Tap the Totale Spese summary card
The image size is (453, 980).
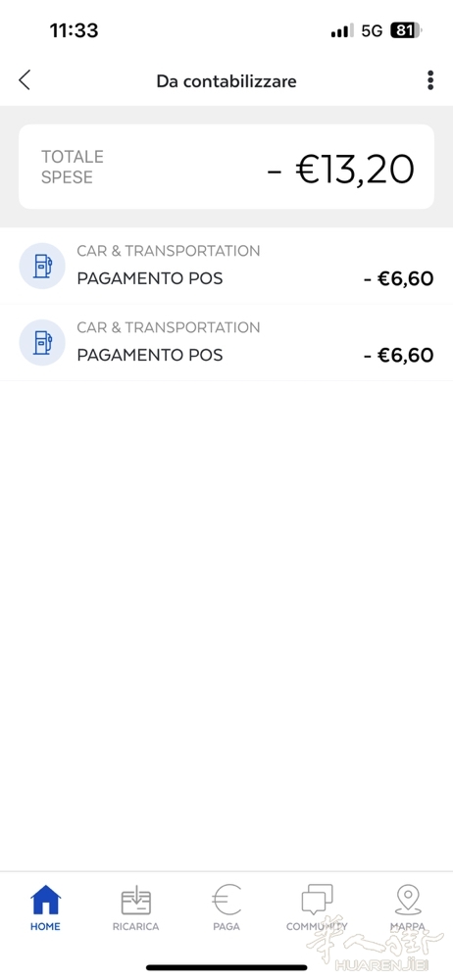[226, 167]
